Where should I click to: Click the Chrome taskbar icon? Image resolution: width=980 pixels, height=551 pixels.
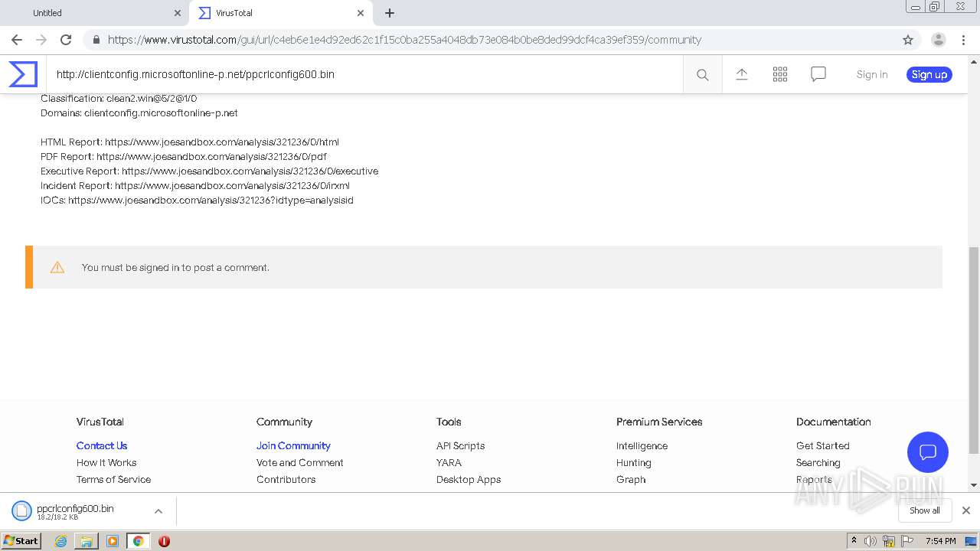point(138,541)
